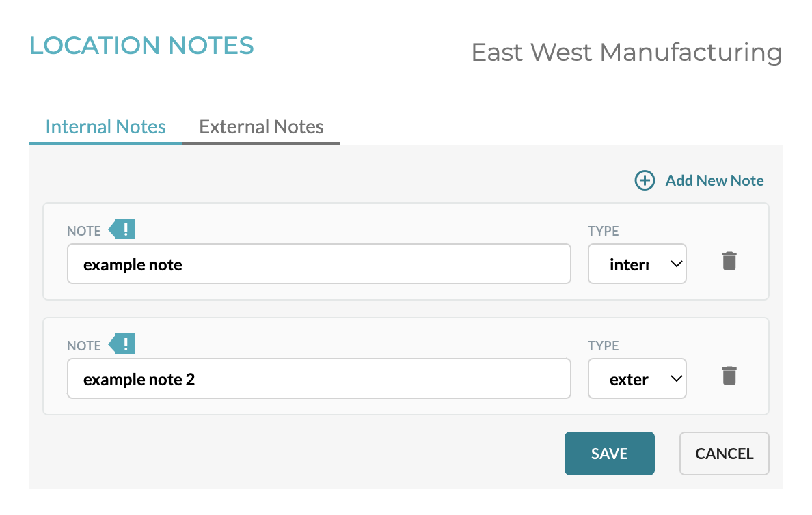Click the East West Manufacturing title
Image resolution: width=812 pixels, height=515 pixels.
(627, 53)
